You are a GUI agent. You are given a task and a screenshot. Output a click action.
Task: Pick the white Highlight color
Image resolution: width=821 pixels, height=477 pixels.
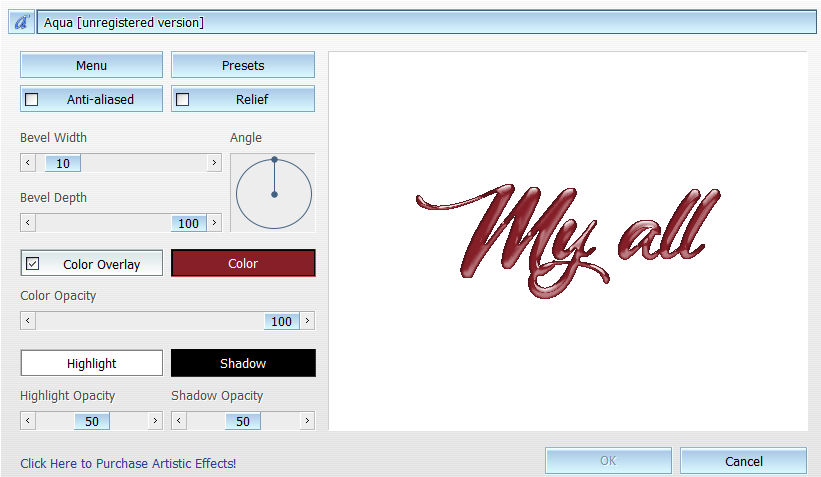point(91,363)
